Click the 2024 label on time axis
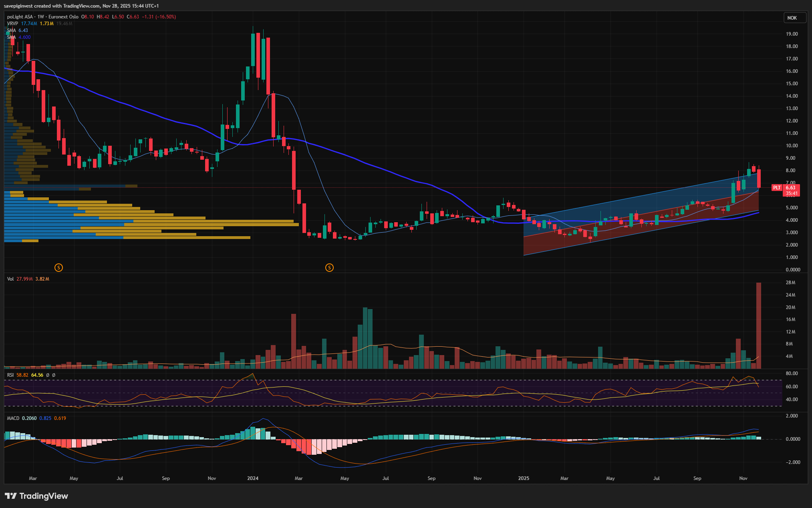Viewport: 812px width, 508px height. click(253, 478)
